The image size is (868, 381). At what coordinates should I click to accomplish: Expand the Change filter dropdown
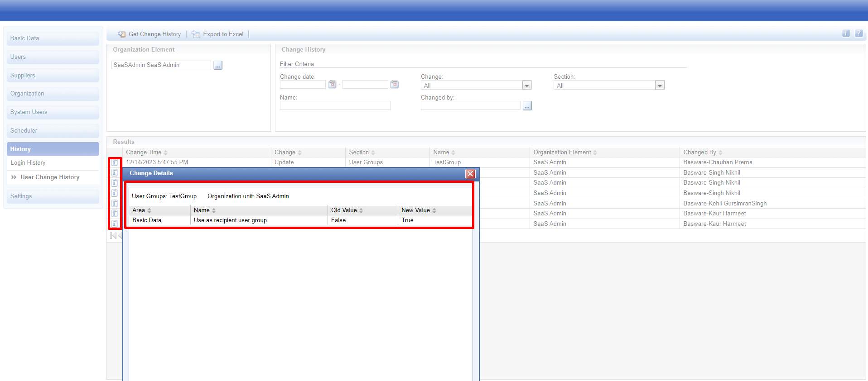pyautogui.click(x=526, y=86)
